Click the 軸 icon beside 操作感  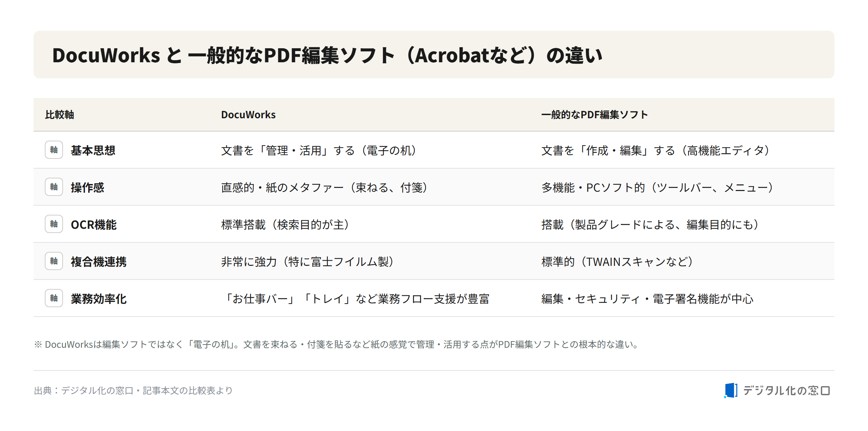coord(54,187)
